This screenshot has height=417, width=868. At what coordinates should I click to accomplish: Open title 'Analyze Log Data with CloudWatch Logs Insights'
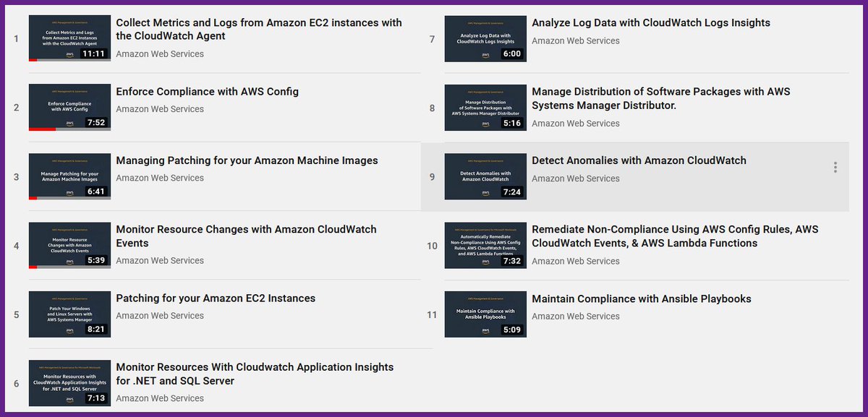click(x=651, y=23)
